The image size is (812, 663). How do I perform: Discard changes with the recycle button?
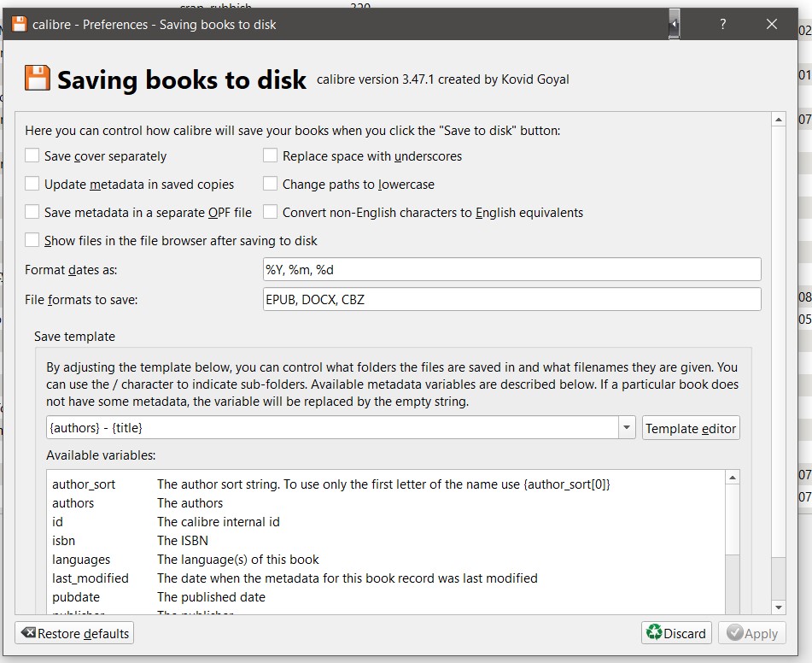click(676, 633)
